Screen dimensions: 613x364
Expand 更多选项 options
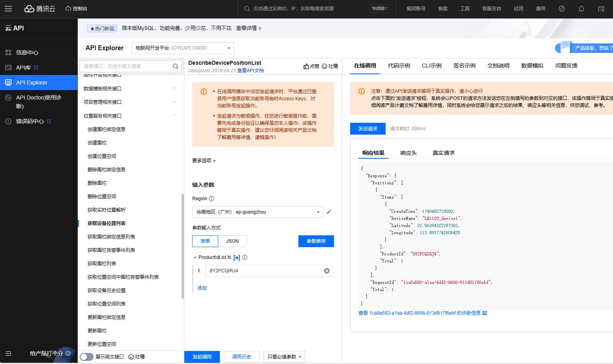[x=204, y=161]
